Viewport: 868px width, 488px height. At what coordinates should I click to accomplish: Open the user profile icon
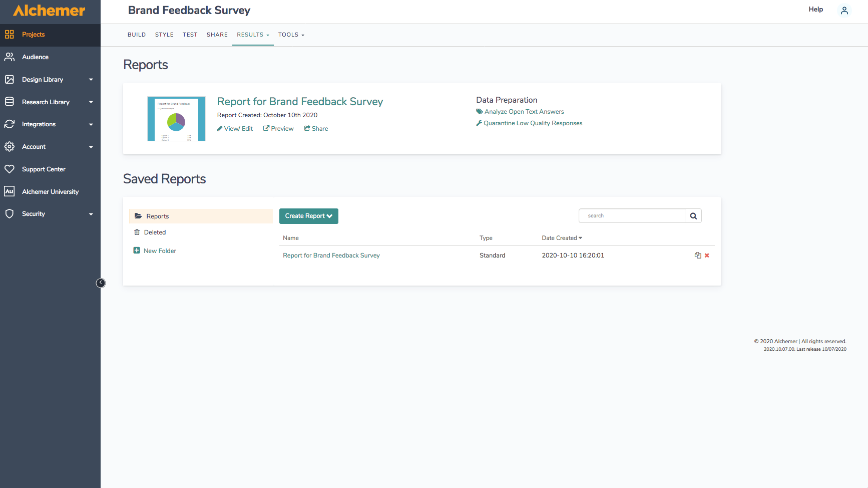coord(844,11)
